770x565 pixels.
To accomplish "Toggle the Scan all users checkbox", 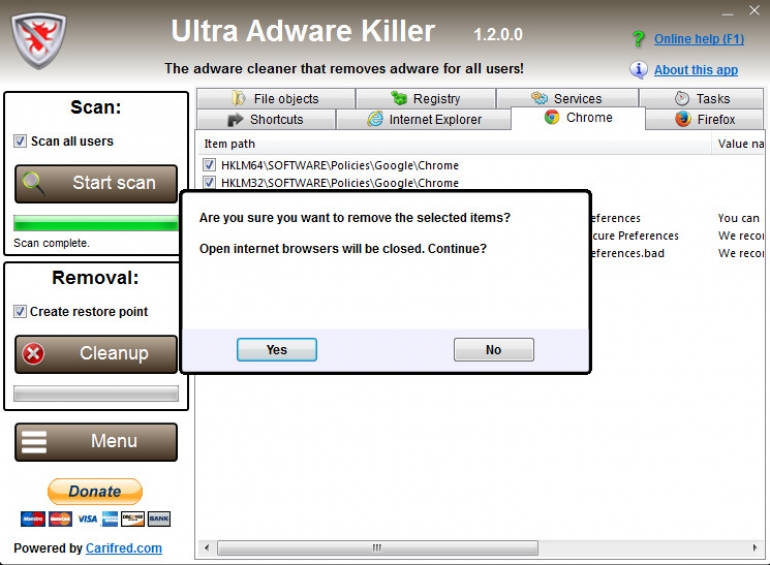I will [x=20, y=141].
